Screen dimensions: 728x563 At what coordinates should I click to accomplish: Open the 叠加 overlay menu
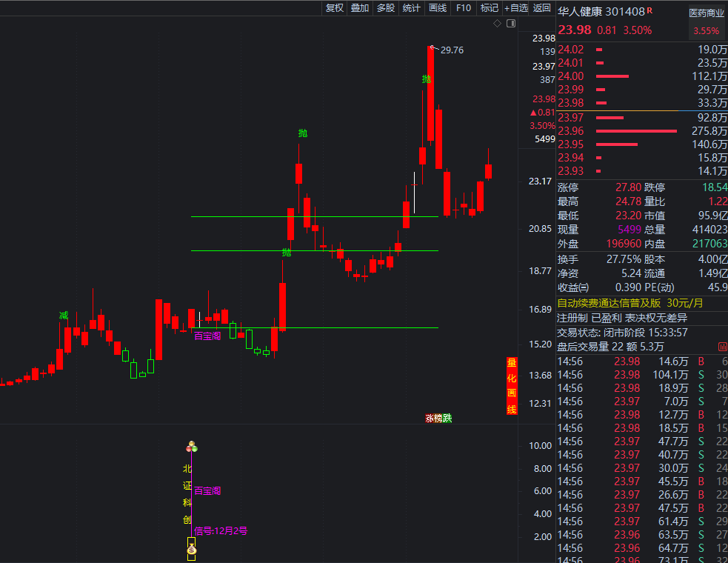(360, 8)
